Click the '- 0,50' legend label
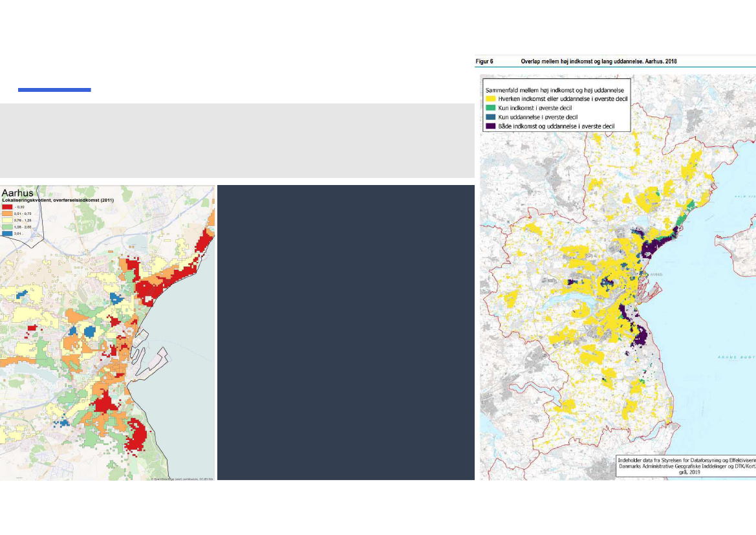756x535 pixels. pos(19,207)
